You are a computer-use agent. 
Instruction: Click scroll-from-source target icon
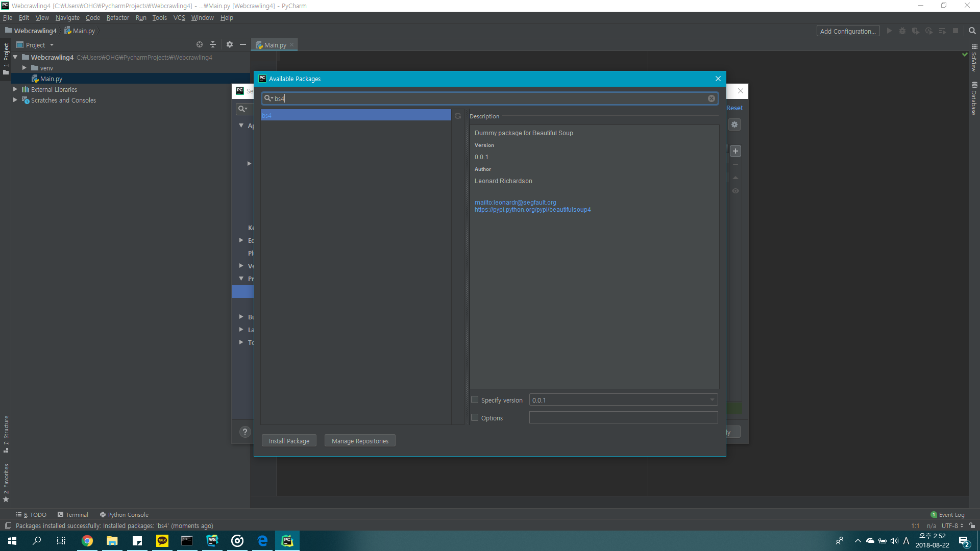pyautogui.click(x=200, y=45)
